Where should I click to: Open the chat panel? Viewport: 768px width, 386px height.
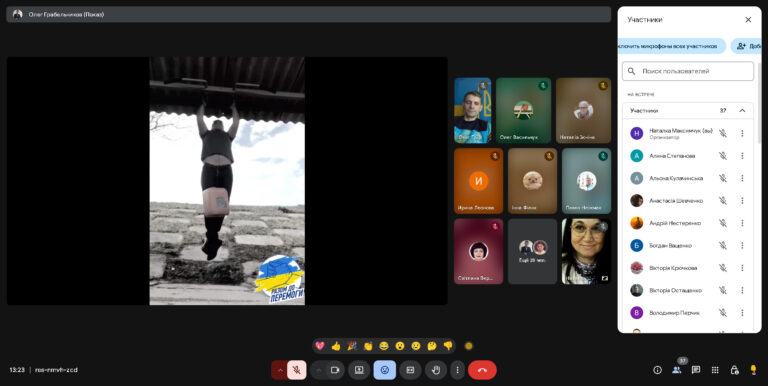point(696,370)
